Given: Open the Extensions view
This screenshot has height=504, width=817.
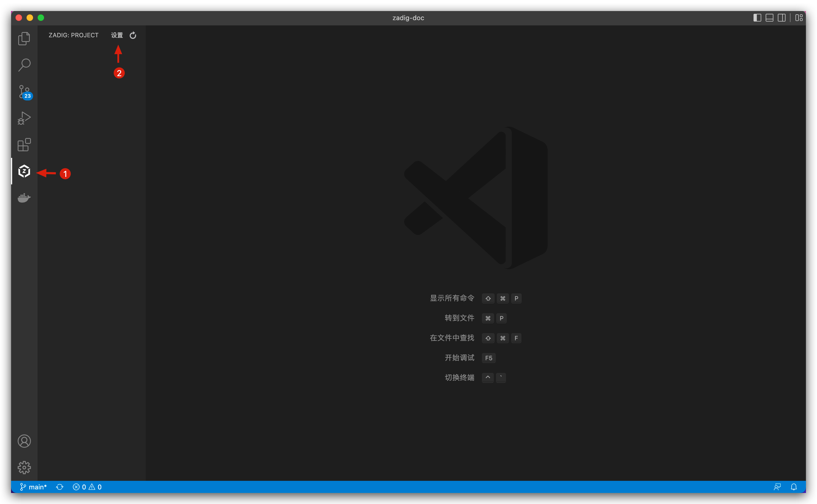Looking at the screenshot, I should click(24, 145).
